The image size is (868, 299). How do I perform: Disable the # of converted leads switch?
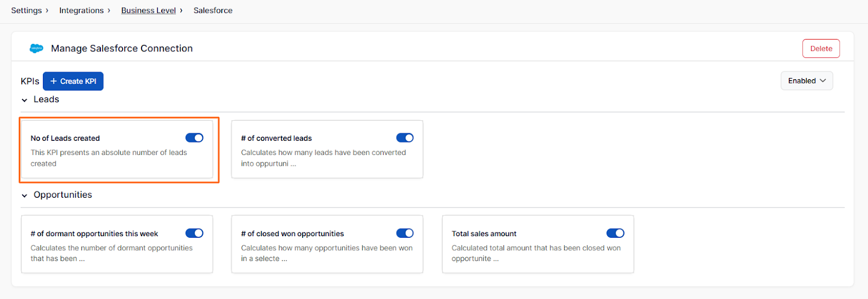point(405,138)
